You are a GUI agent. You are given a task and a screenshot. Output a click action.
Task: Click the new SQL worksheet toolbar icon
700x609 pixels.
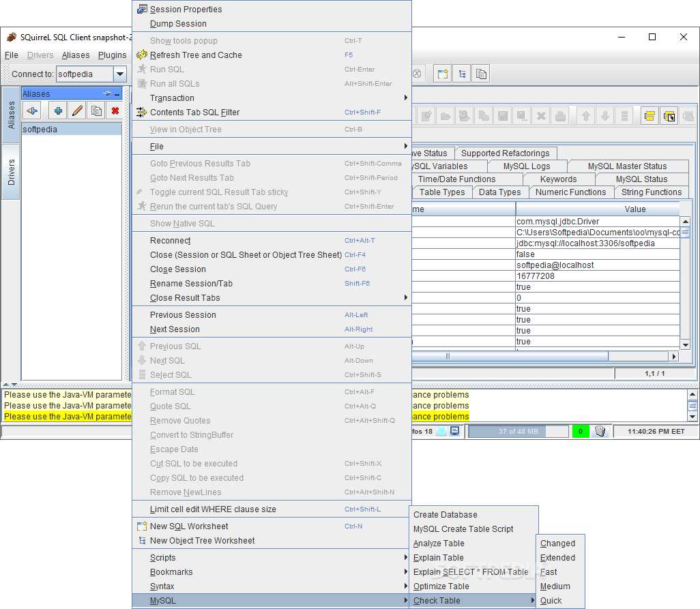coord(443,74)
